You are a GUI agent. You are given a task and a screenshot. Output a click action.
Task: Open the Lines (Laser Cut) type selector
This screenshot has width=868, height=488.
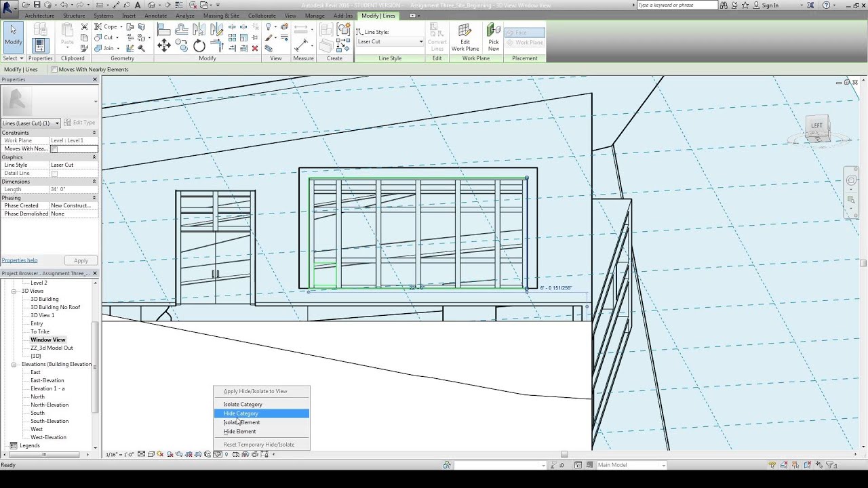(31, 123)
